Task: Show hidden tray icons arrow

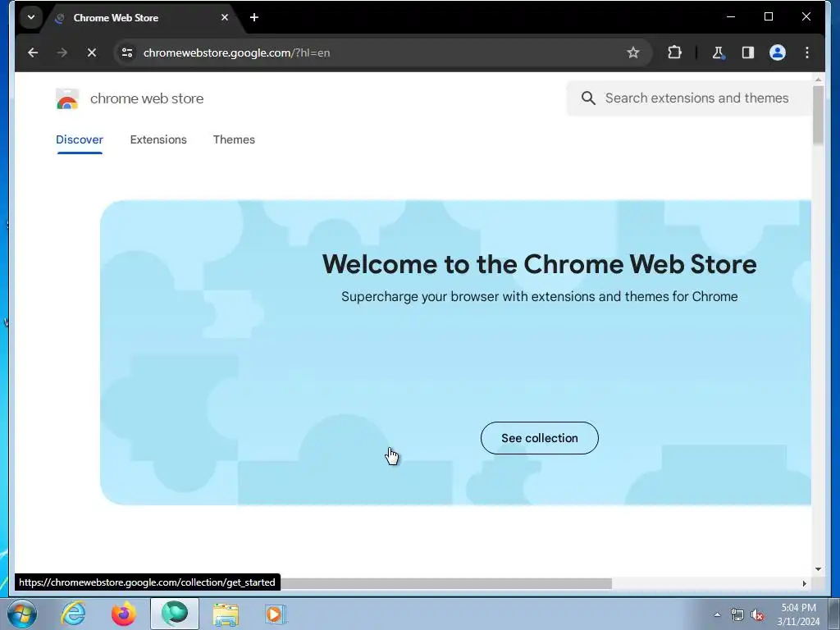Action: [x=717, y=614]
